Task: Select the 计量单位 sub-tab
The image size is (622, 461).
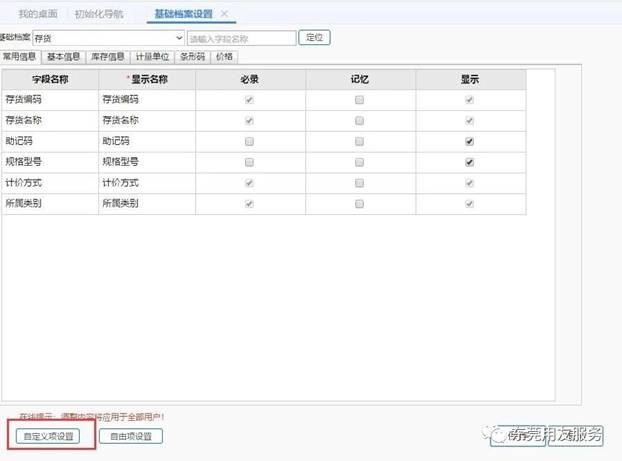Action: click(x=152, y=57)
